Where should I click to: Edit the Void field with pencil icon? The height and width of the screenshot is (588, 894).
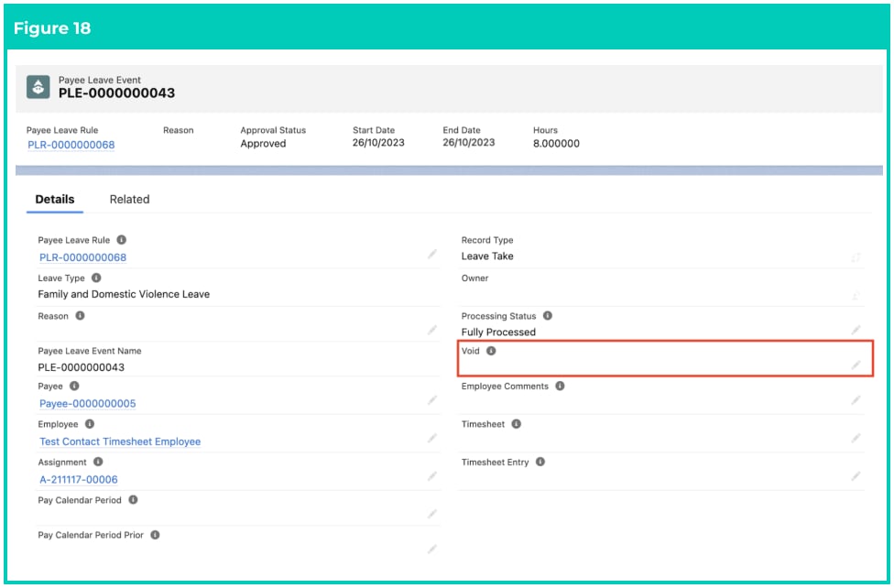(x=856, y=365)
